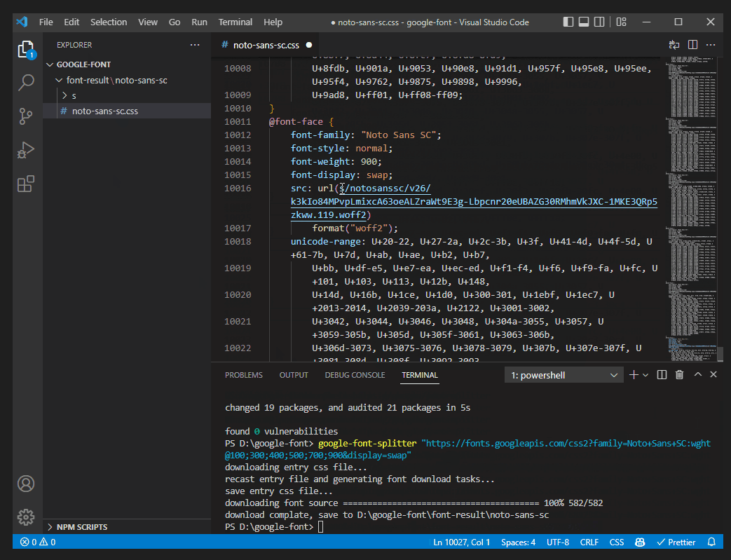Open the editor More Actions ellipsis
The image size is (731, 560).
pyautogui.click(x=711, y=45)
